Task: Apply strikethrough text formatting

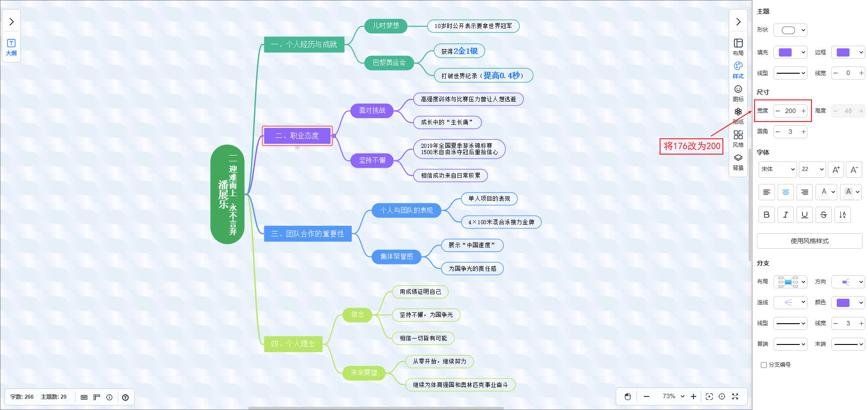Action: (x=823, y=215)
